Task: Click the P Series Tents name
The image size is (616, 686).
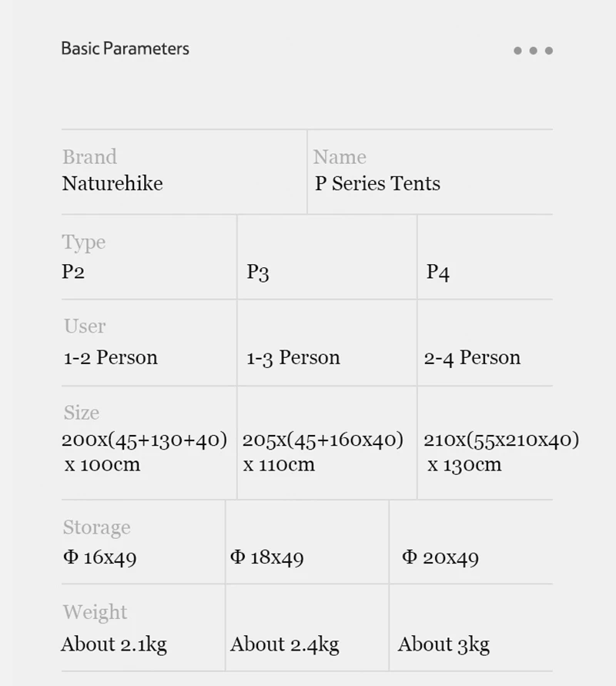Action: 377,183
